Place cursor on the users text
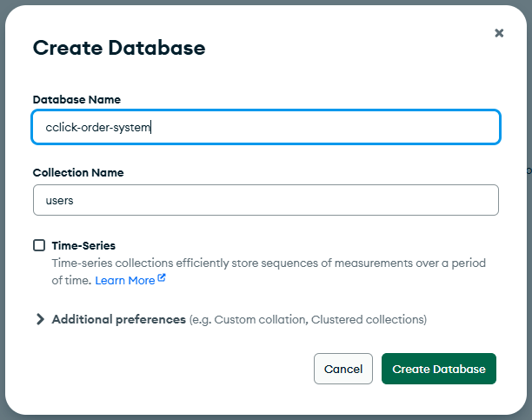The width and height of the screenshot is (532, 420). click(x=59, y=200)
